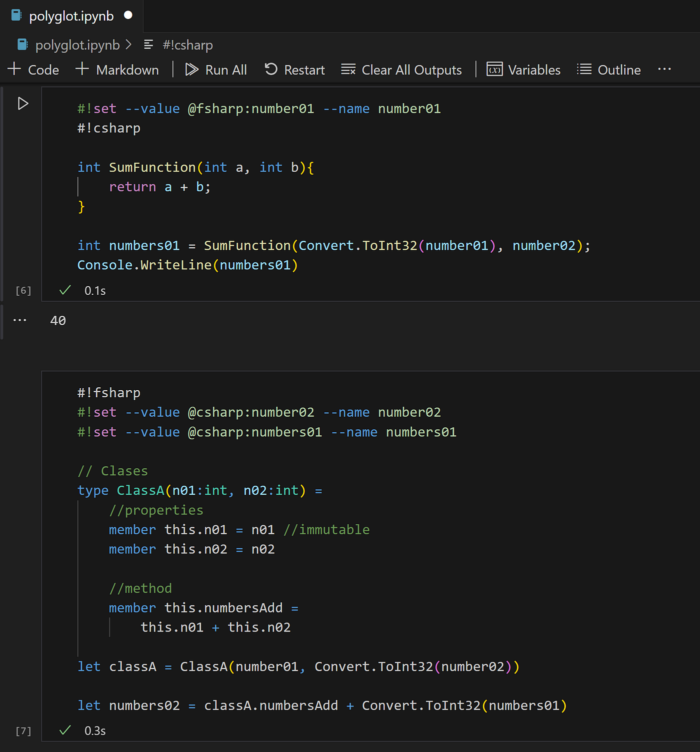The width and height of the screenshot is (700, 752).
Task: Select the polyglot.ipynb editor tab
Action: coord(72,16)
